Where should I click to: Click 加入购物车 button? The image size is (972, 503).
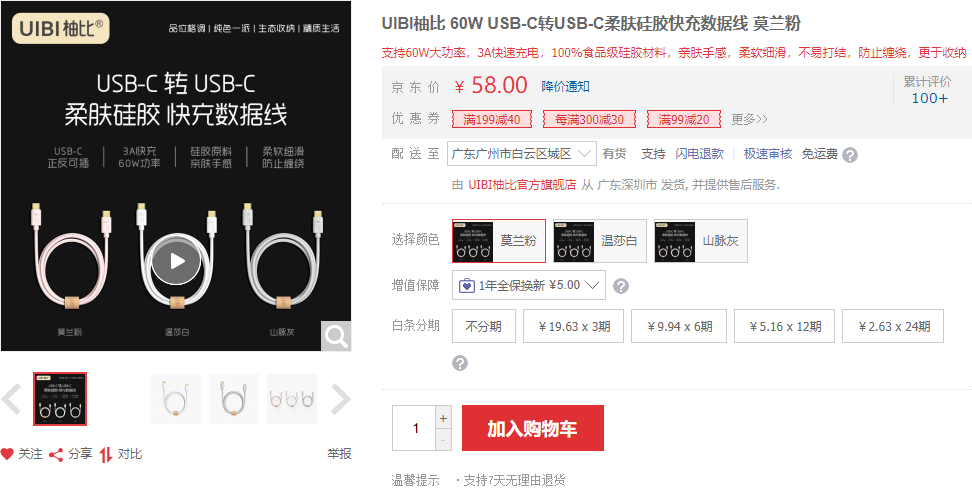[x=532, y=428]
